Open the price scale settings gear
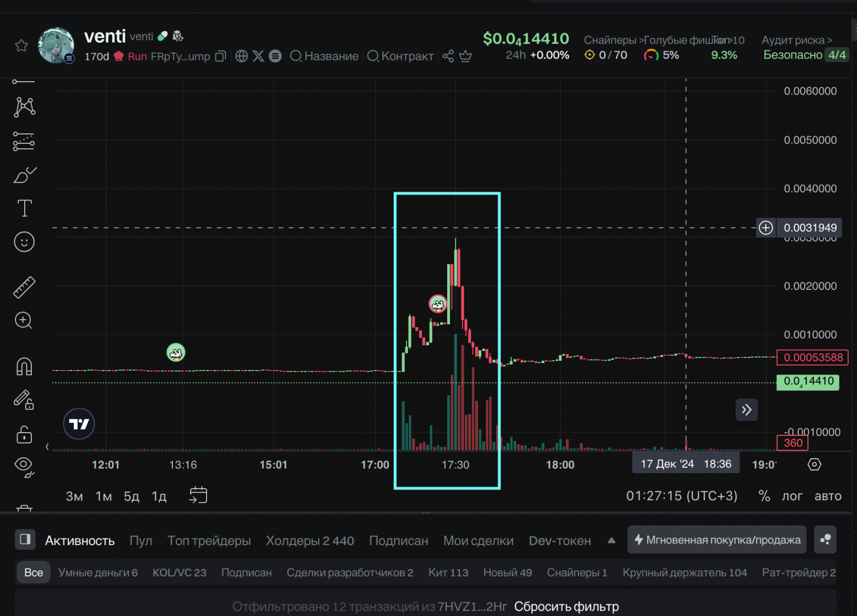This screenshot has width=857, height=616. (814, 464)
